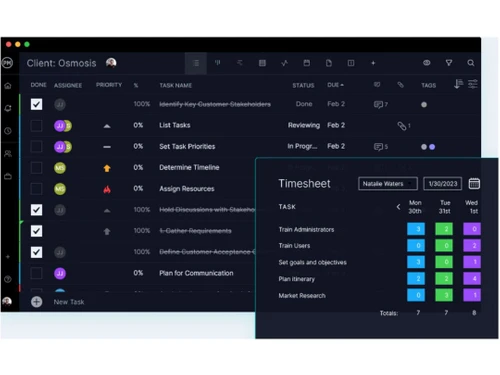Edit Monday hours for Train Administrators
Image resolution: width=500 pixels, height=375 pixels.
(416, 229)
